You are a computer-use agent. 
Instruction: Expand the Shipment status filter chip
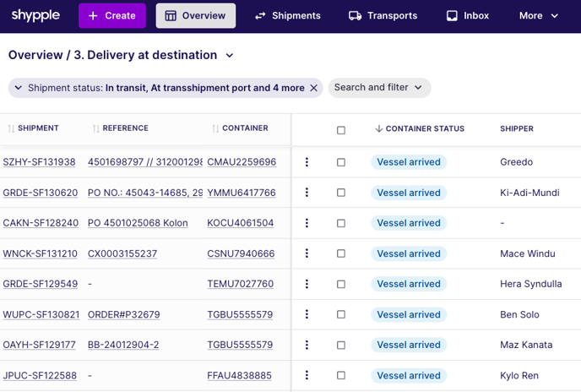click(x=18, y=88)
